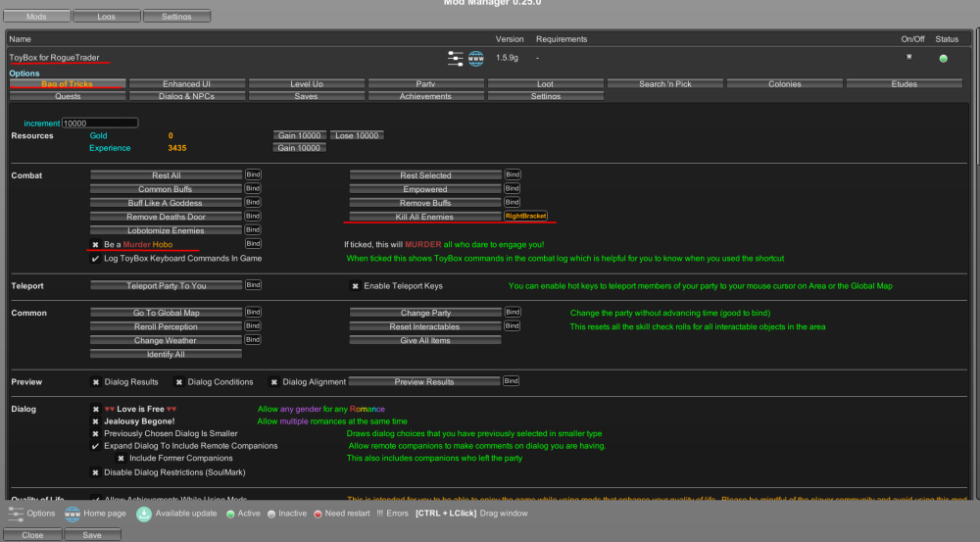
Task: Open the Party tab
Action: point(425,83)
